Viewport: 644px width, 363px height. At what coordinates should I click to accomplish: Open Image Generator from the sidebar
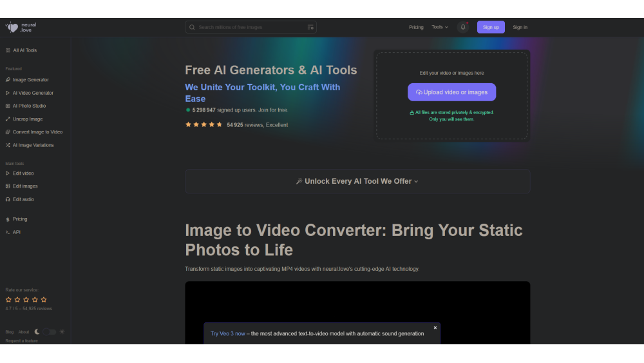(x=30, y=80)
